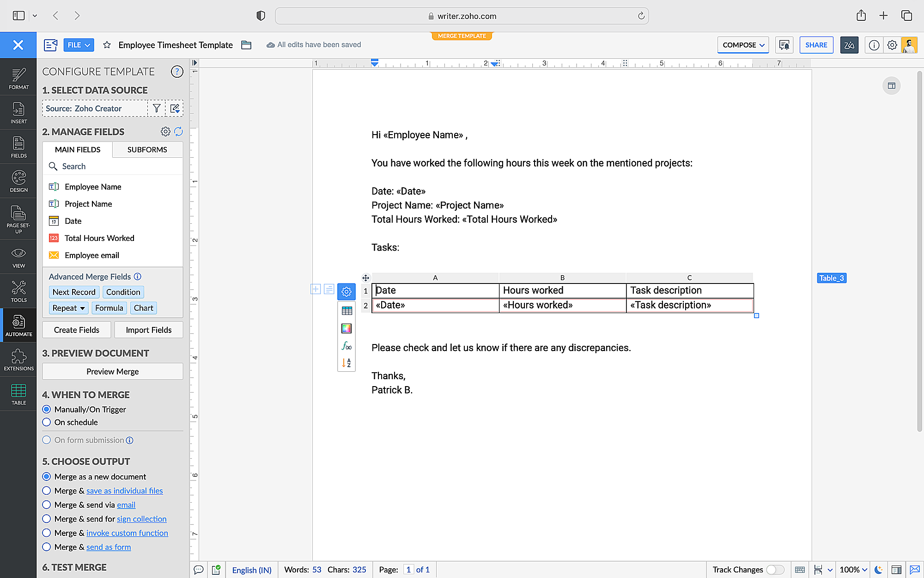Open the COMPOSE mode dropdown
This screenshot has width=924, height=578.
click(x=743, y=45)
